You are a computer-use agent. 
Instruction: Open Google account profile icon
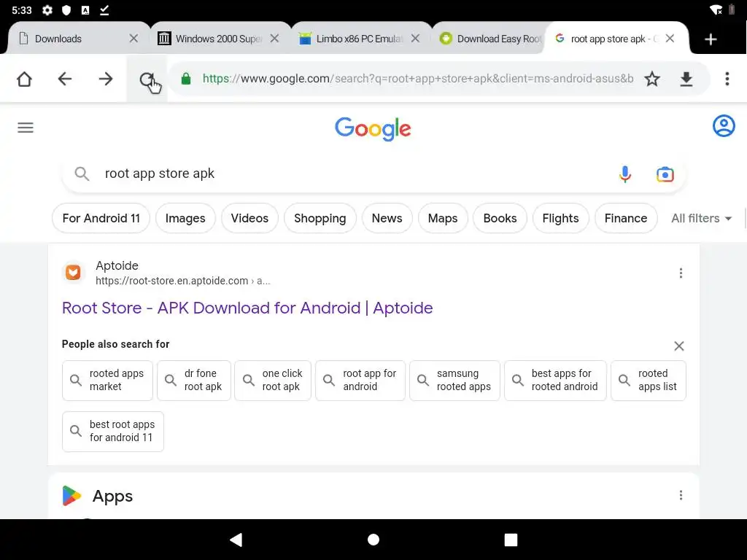pos(724,126)
